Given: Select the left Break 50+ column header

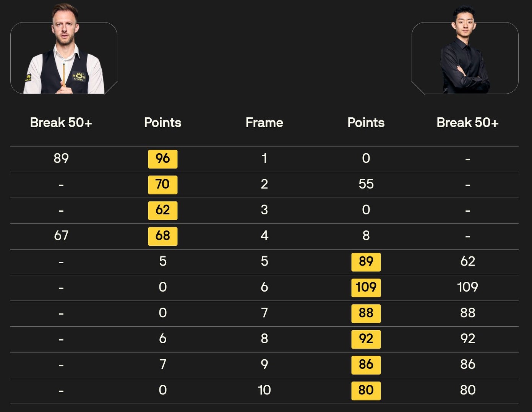Looking at the screenshot, I should point(61,123).
